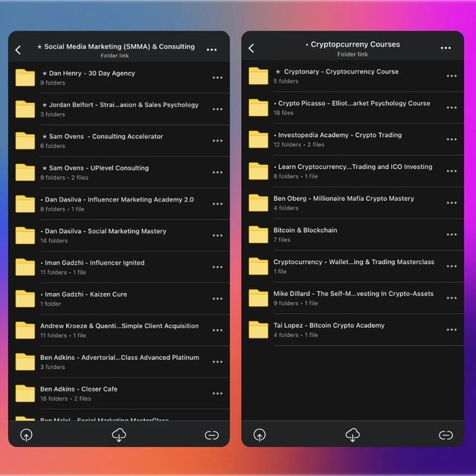476x476 pixels.
Task: Open more options for Andrew Kroeze folder
Action: click(x=217, y=330)
